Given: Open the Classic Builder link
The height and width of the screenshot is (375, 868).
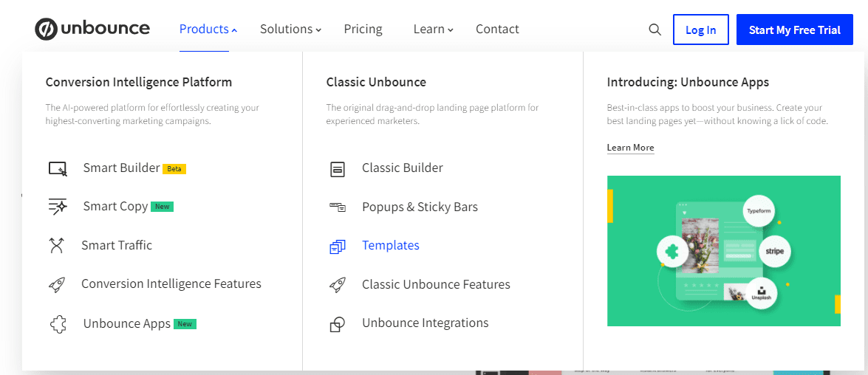Looking at the screenshot, I should click(403, 168).
